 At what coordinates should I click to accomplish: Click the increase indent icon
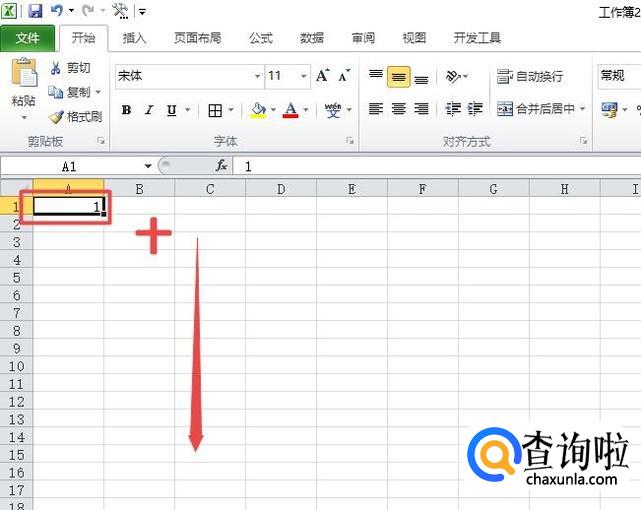pos(475,109)
